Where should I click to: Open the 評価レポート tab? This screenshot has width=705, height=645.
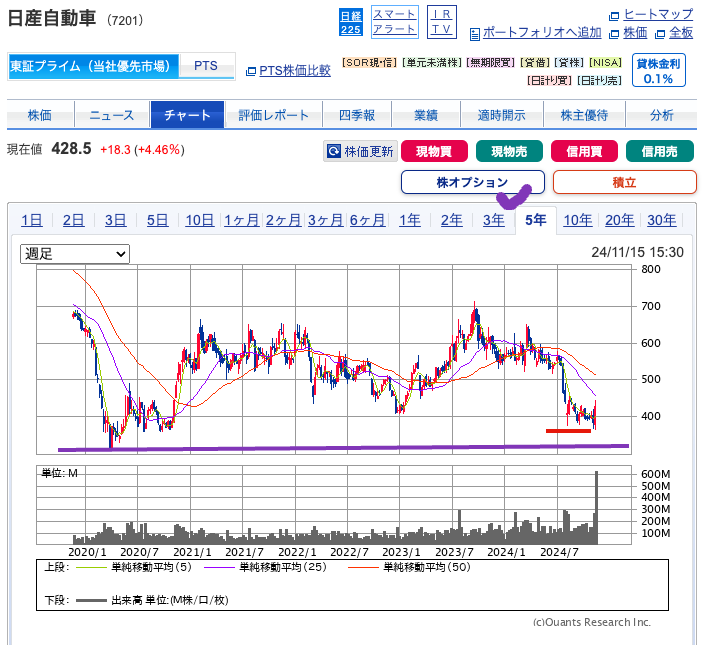click(x=273, y=115)
